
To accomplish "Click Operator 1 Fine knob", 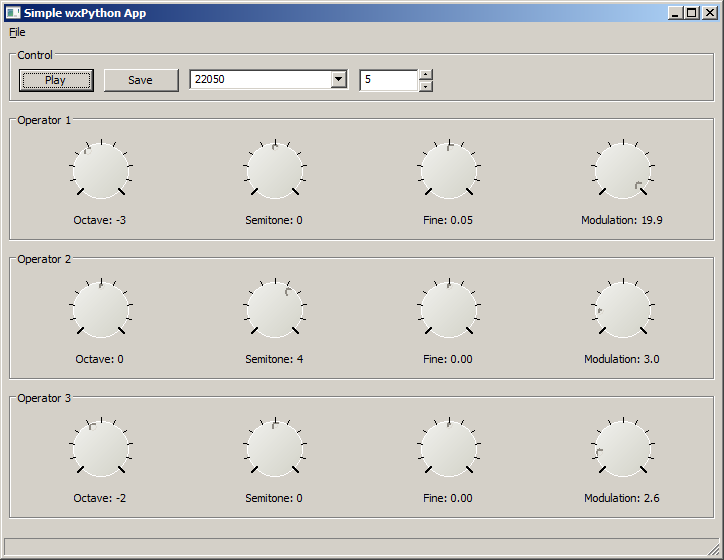I will coord(449,170).
